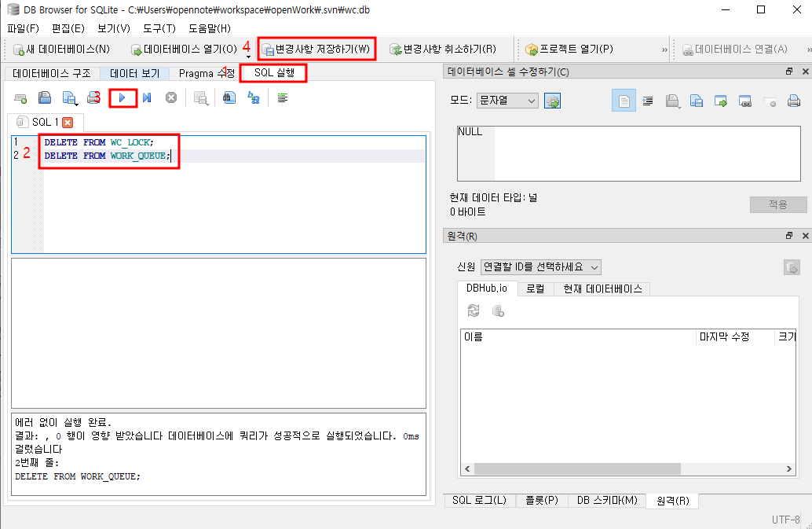
Task: Click the save results view icon
Action: [201, 98]
